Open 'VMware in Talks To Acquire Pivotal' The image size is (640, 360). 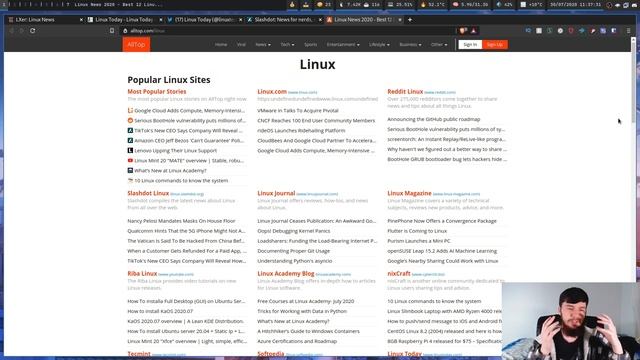tap(298, 111)
